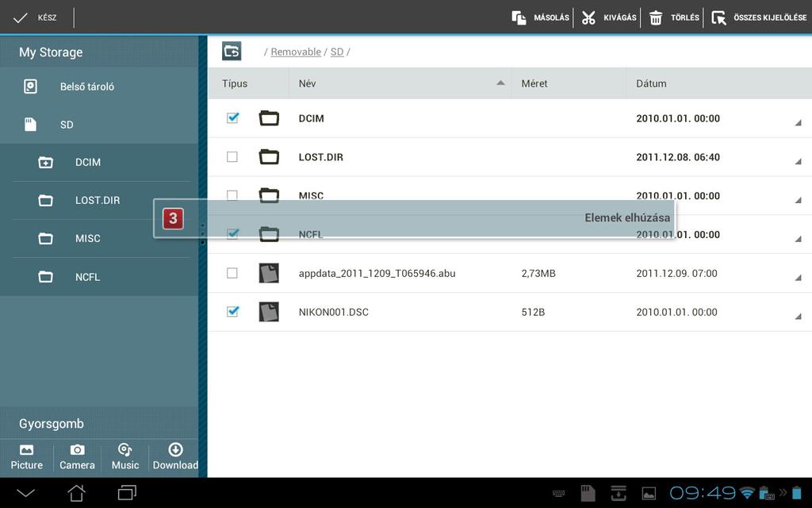Tap the keyboard icon in status bar
The height and width of the screenshot is (508, 812).
558,494
